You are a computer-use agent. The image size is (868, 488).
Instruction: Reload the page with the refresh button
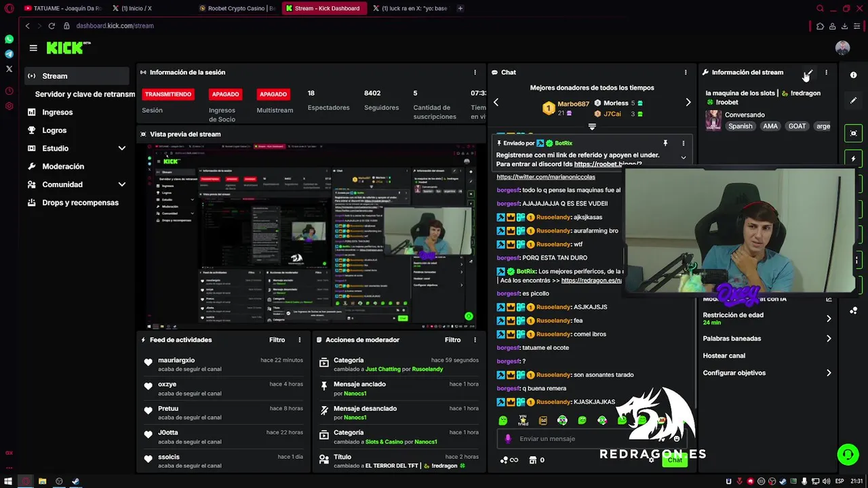click(51, 26)
